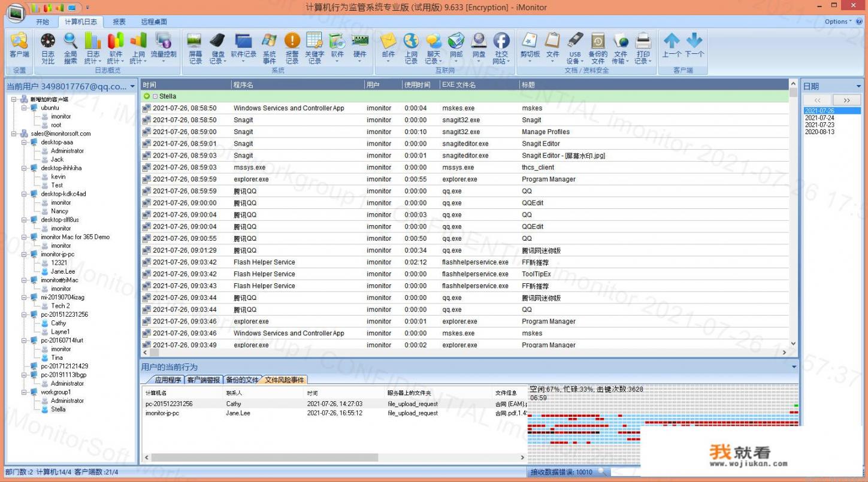Click the previous dates << button
Image resolution: width=868 pixels, height=482 pixels.
click(x=818, y=100)
